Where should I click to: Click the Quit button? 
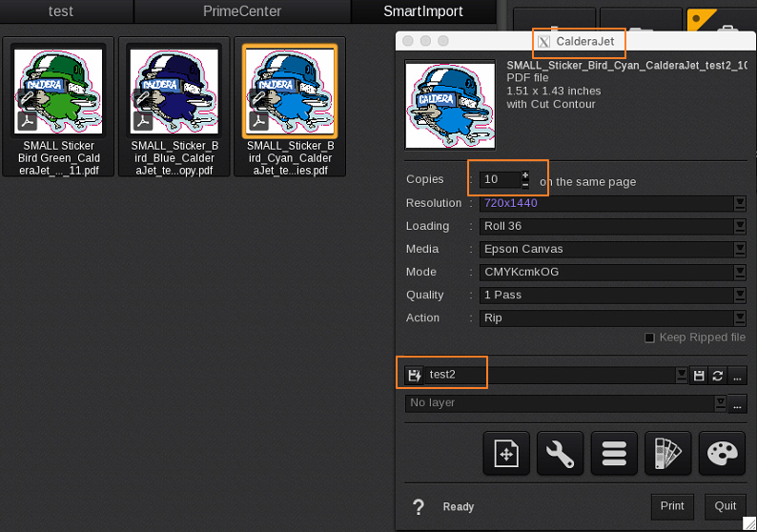coord(726,506)
